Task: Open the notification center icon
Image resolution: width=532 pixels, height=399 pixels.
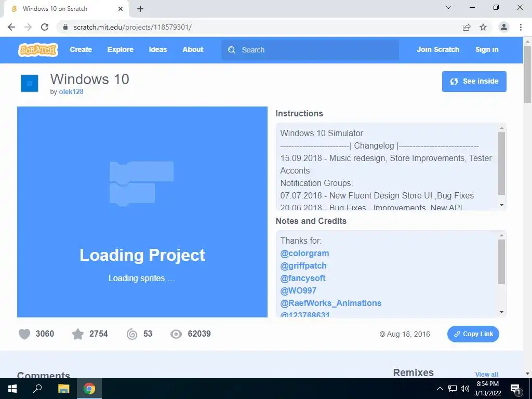Action: [x=515, y=389]
